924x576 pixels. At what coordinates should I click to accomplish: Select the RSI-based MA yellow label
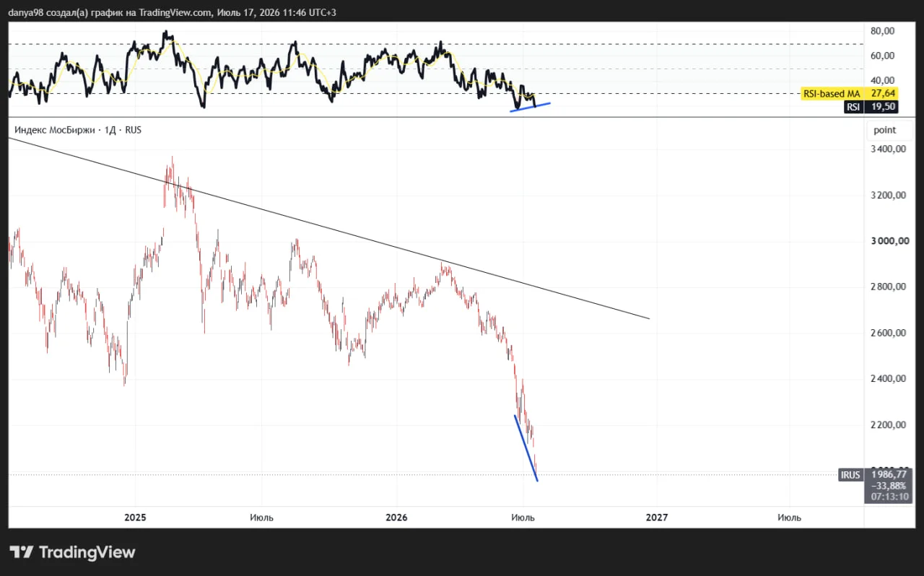(x=831, y=94)
